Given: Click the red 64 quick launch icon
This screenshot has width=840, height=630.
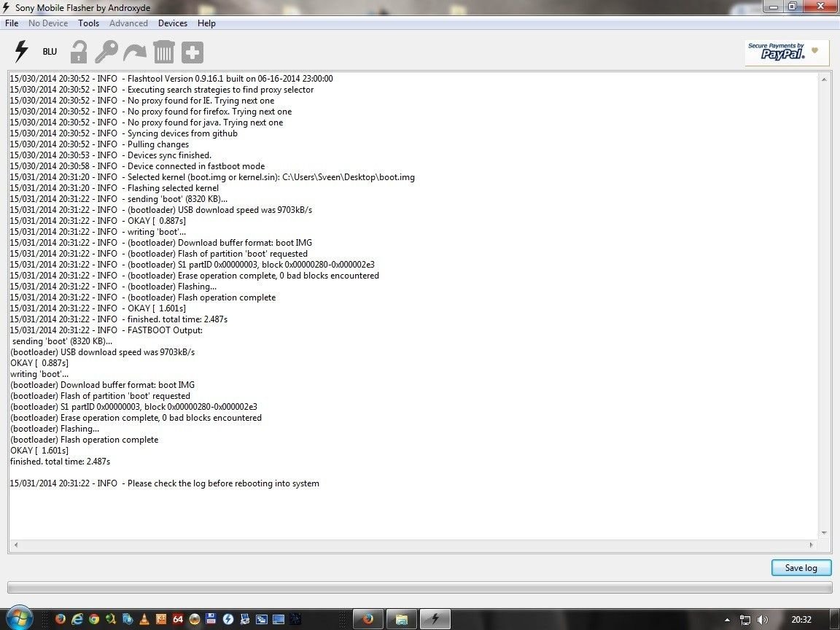Looking at the screenshot, I should 178,619.
